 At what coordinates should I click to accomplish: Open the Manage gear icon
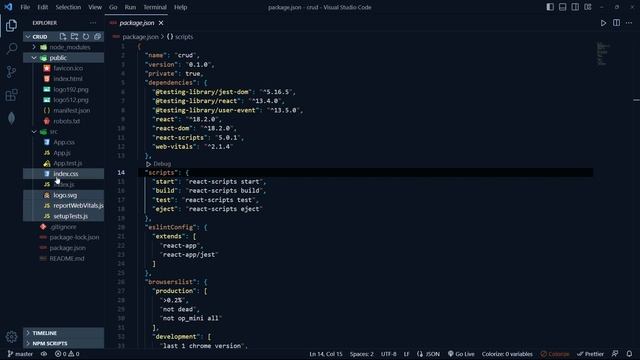click(x=11, y=336)
